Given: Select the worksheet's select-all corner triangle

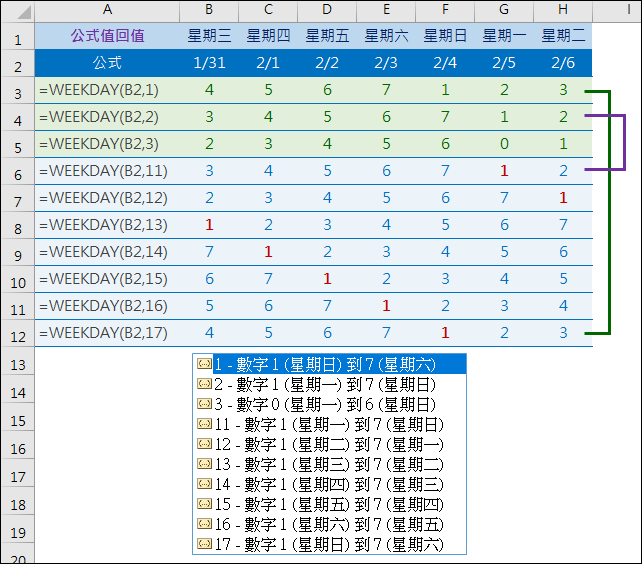Looking at the screenshot, I should click(x=24, y=12).
